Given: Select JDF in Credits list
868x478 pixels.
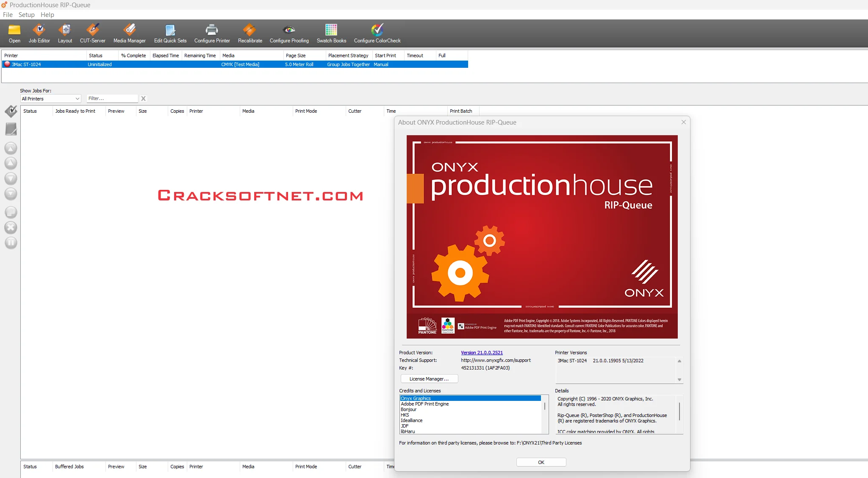Looking at the screenshot, I should pos(405,426).
